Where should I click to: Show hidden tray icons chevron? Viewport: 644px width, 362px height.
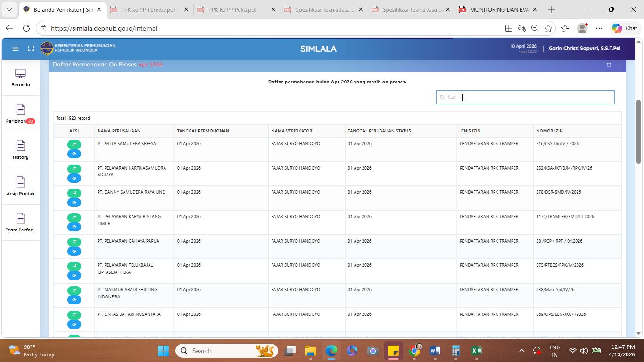point(521,351)
